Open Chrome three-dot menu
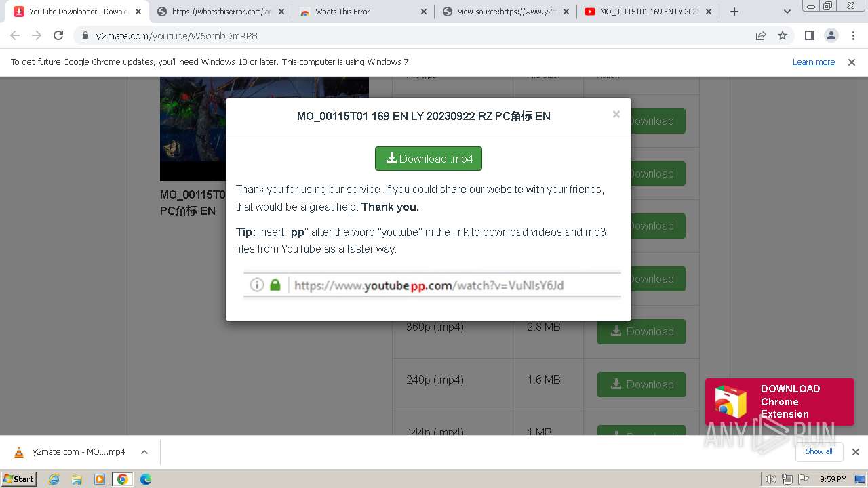This screenshot has height=488, width=868. [853, 36]
